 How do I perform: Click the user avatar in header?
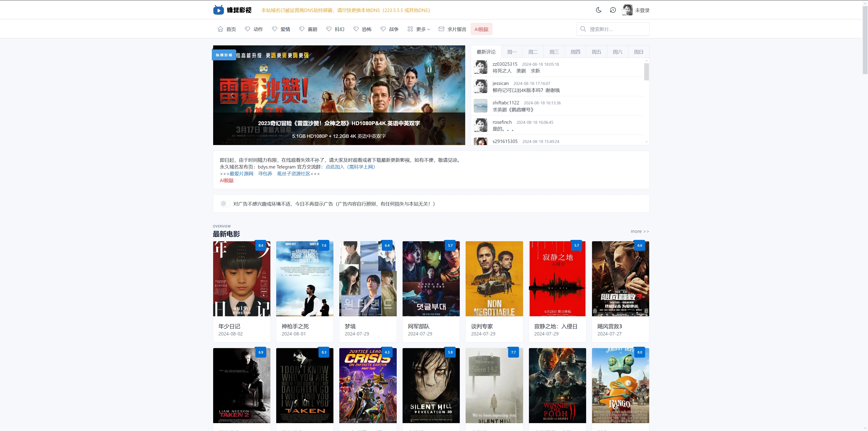tap(627, 10)
